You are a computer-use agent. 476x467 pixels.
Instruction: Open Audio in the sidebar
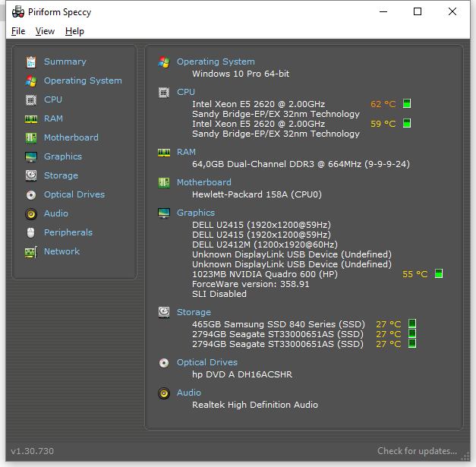tap(56, 213)
